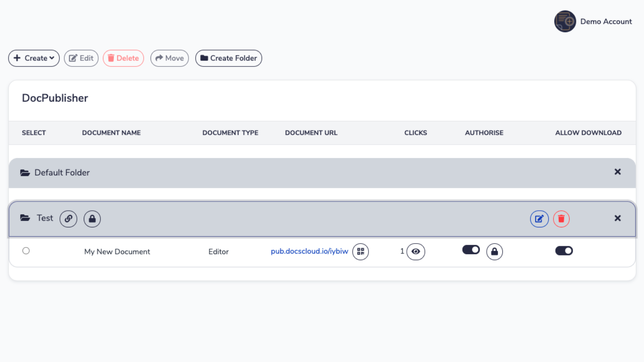Click the Delete button
The width and height of the screenshot is (644, 362).
coord(123,58)
